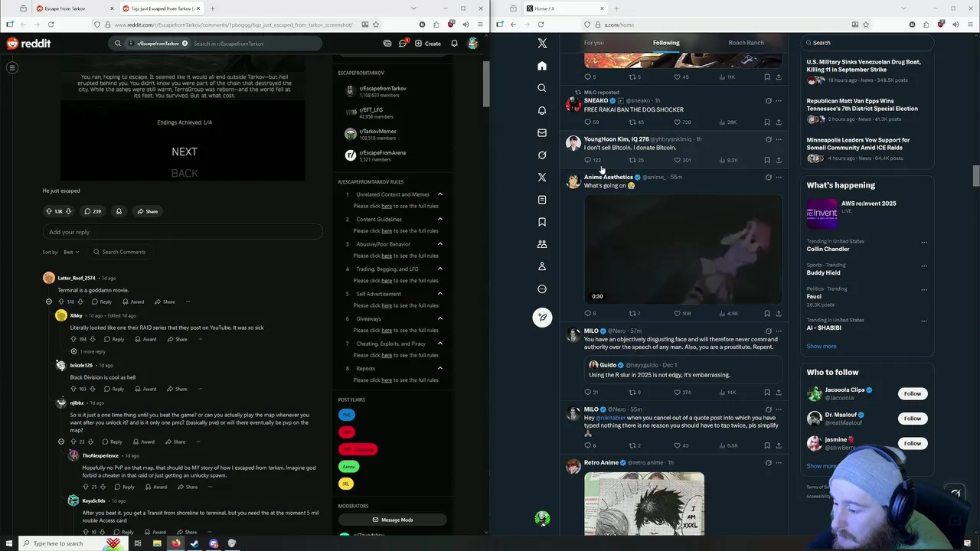Open Grok icon in X sidebar
980x551 pixels.
[542, 155]
